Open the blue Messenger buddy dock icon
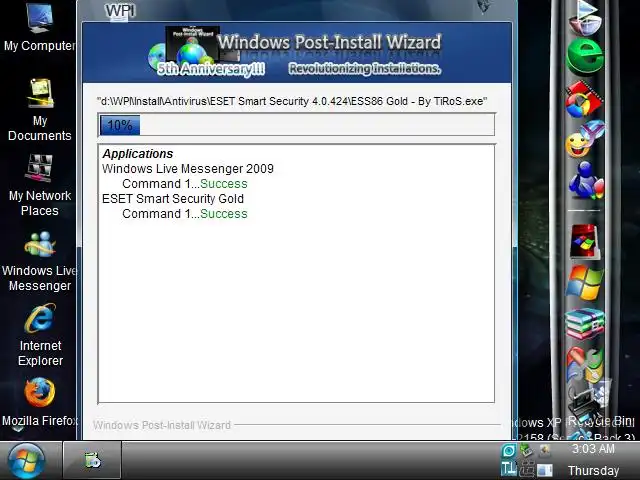 point(586,180)
